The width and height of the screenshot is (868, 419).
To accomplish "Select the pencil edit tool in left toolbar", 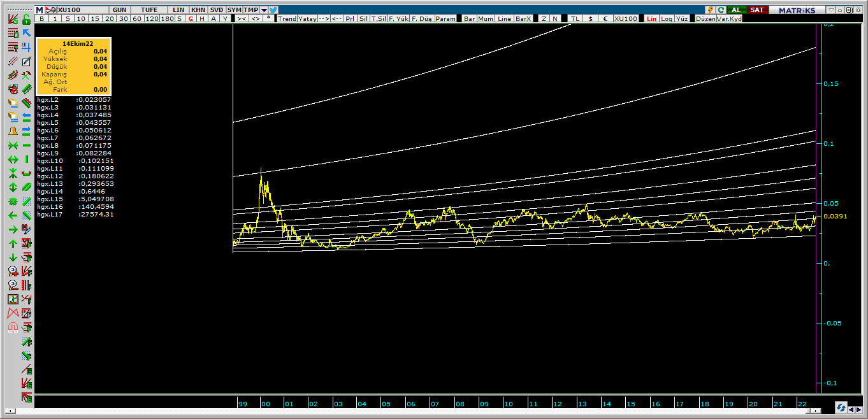I will click(x=26, y=60).
